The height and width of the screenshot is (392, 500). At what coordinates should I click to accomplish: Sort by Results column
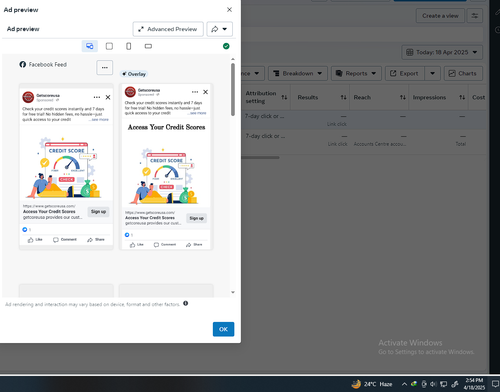point(343,97)
